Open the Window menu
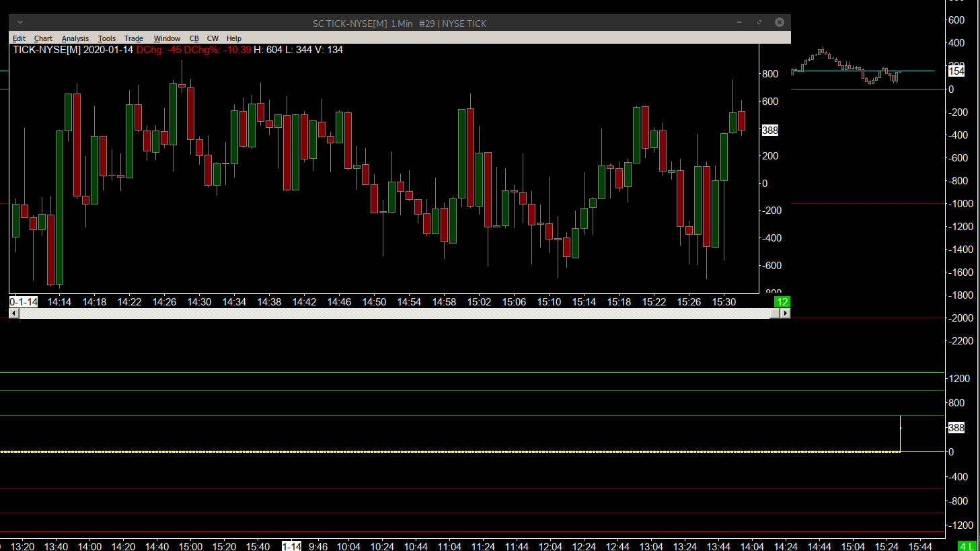The height and width of the screenshot is (551, 980). point(167,38)
